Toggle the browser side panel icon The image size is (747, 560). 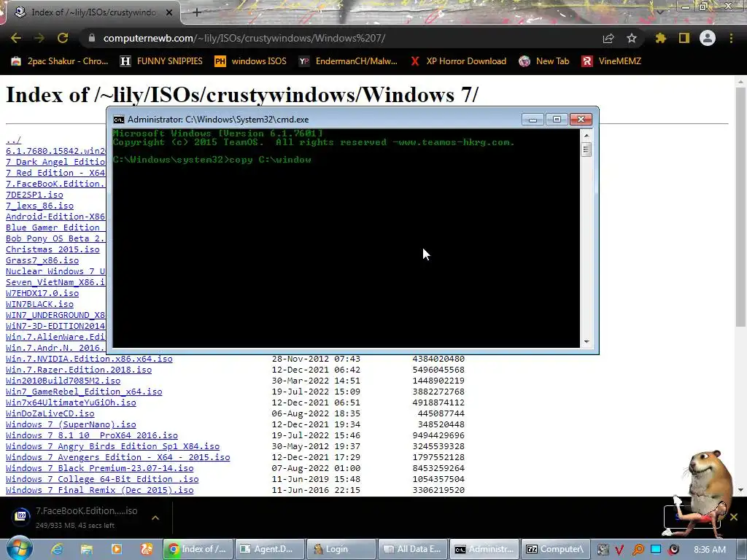pos(684,38)
